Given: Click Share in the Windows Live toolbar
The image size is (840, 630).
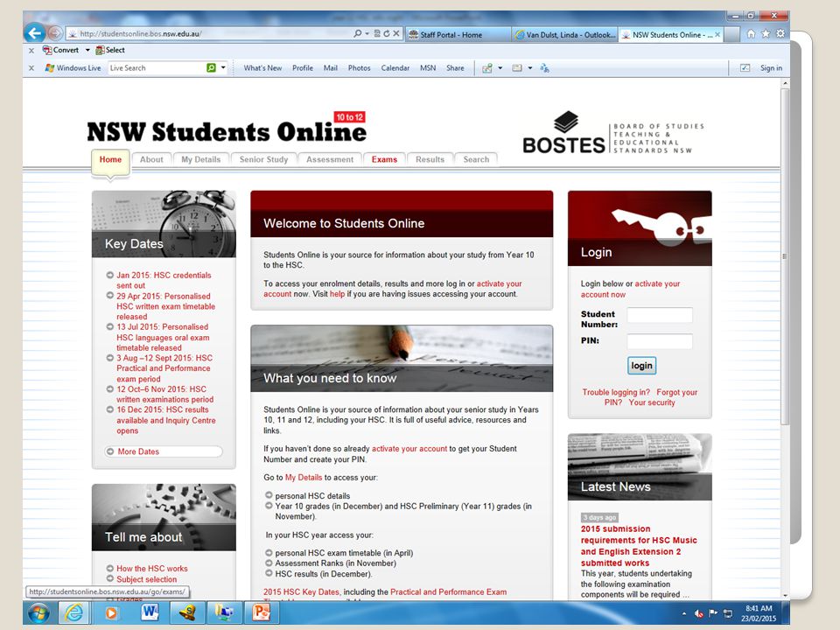Looking at the screenshot, I should (455, 68).
